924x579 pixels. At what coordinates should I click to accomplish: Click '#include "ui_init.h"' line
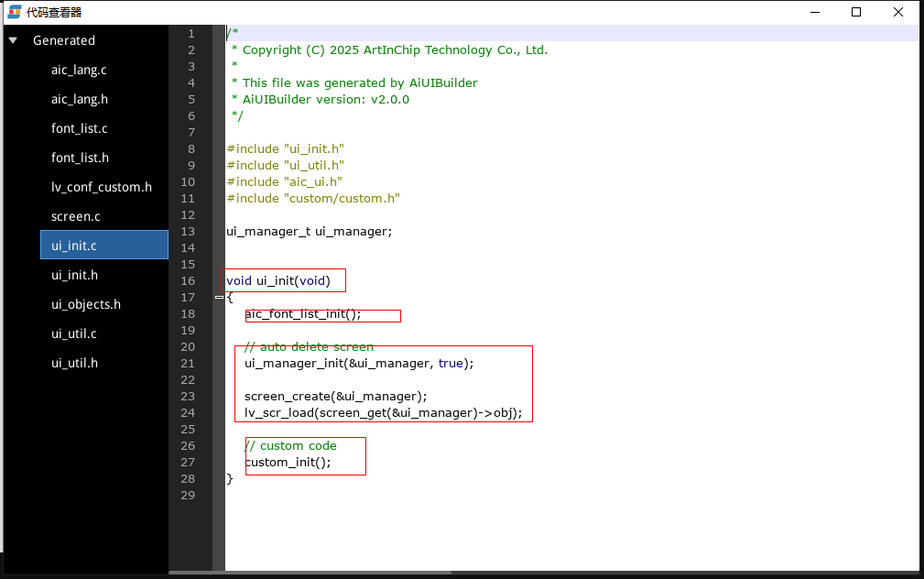pos(285,149)
